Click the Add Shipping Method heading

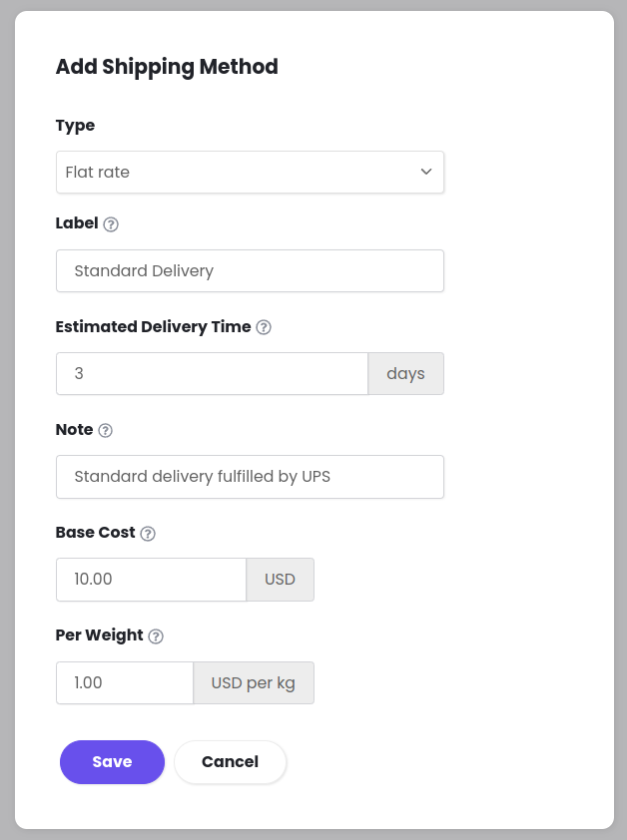click(167, 67)
